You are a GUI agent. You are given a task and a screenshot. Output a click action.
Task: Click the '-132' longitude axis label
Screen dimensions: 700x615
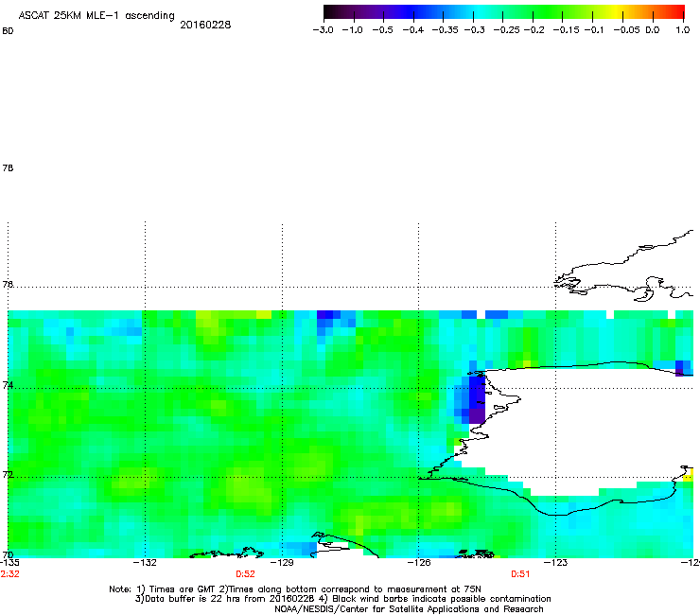point(145,562)
